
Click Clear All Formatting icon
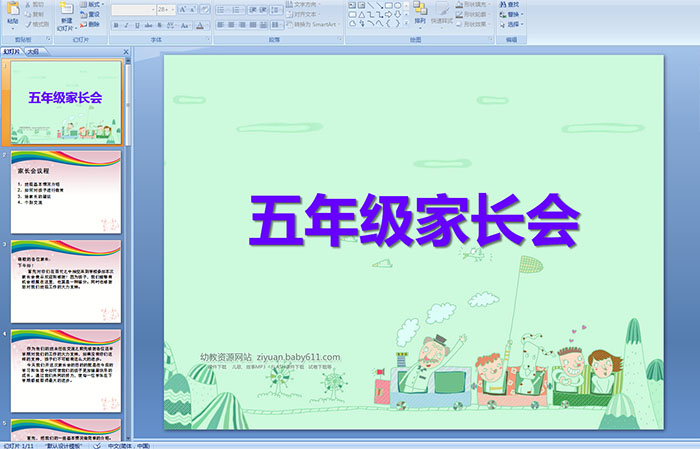coord(204,9)
